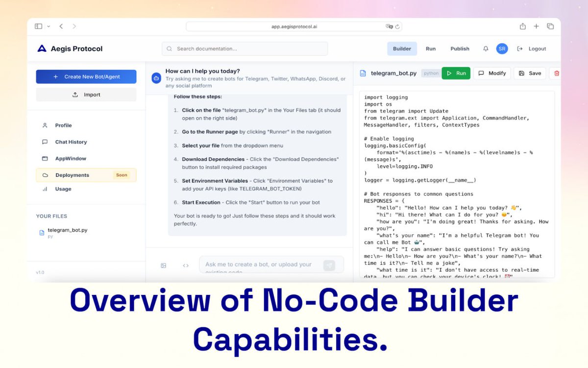Screen dimensions: 588x368
Task: Click the RESPONSES = { code line
Action: 385,201
